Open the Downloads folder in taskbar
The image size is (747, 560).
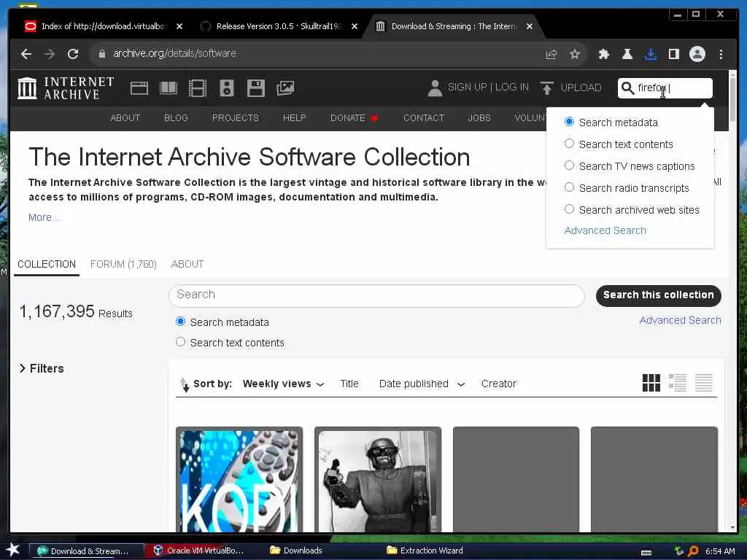click(x=296, y=551)
